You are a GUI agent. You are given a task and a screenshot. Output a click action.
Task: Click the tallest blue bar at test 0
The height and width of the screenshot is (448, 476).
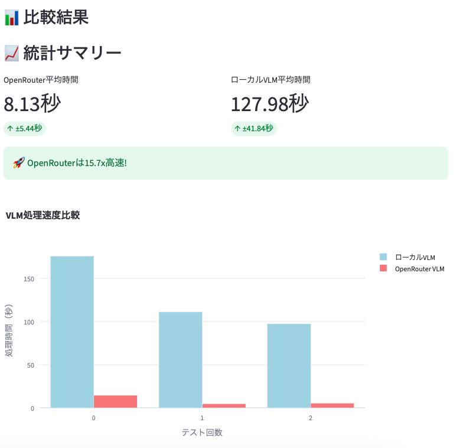tap(72, 331)
